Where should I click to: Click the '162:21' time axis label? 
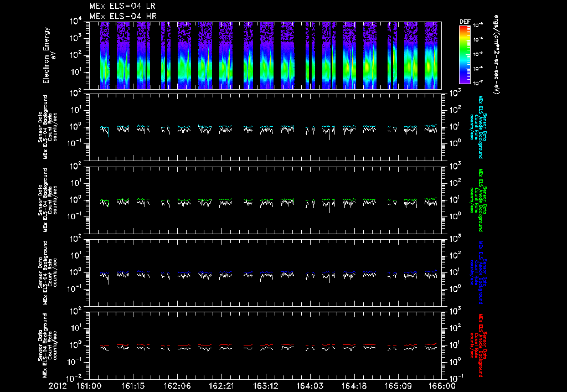point(221,386)
